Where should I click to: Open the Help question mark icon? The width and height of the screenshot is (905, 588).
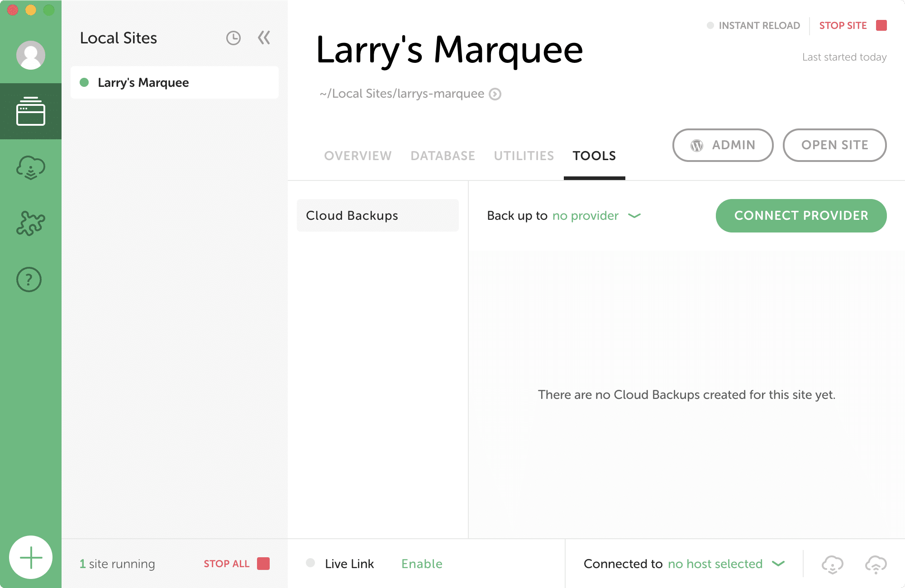pyautogui.click(x=29, y=280)
